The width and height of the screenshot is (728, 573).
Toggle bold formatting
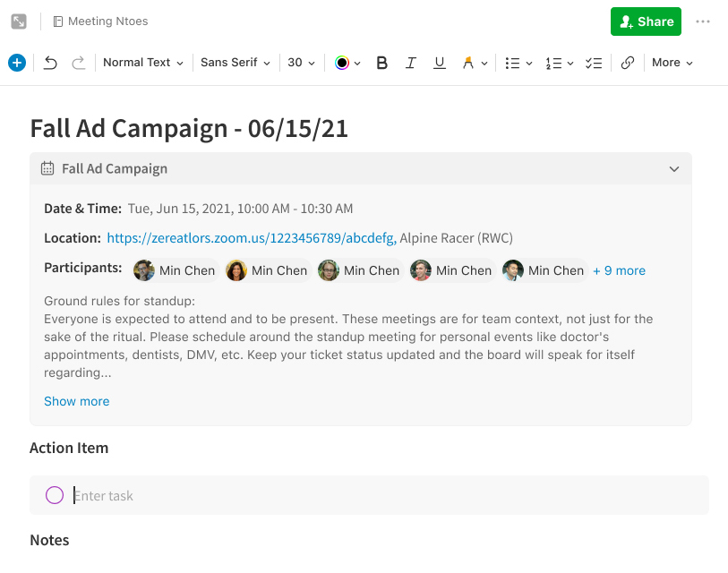[x=382, y=63]
